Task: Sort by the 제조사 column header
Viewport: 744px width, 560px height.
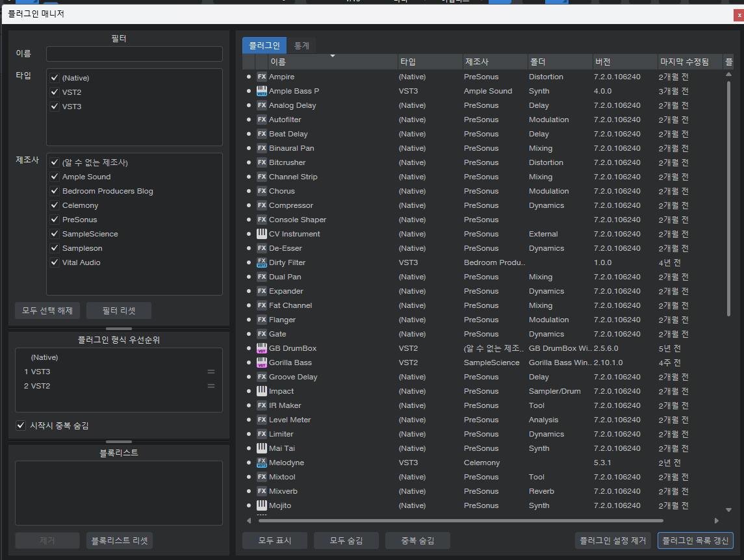Action: click(x=495, y=62)
